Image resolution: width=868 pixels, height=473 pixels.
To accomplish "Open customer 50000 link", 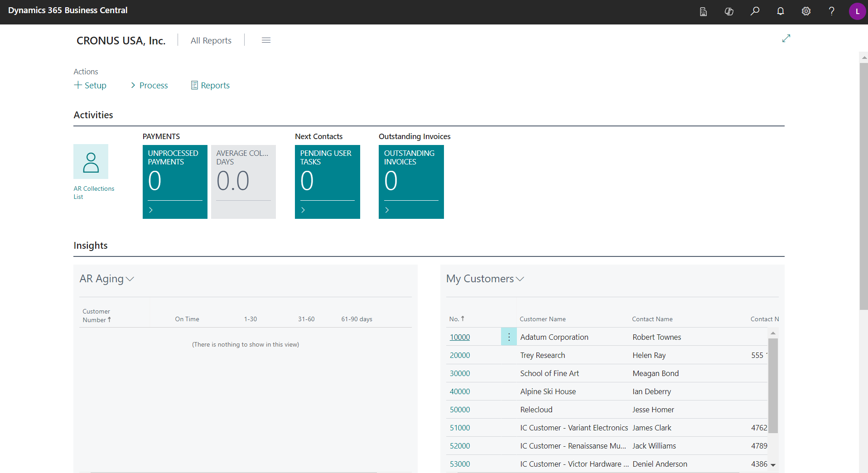I will [460, 410].
